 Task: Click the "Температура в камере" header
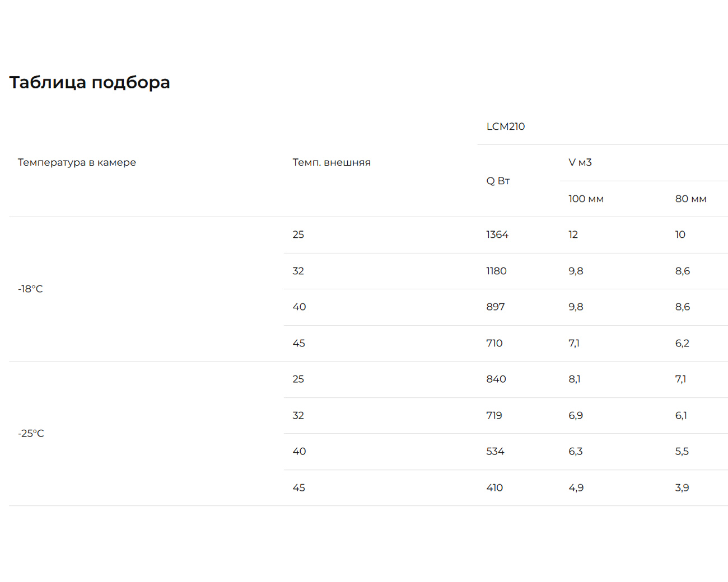coord(77,162)
